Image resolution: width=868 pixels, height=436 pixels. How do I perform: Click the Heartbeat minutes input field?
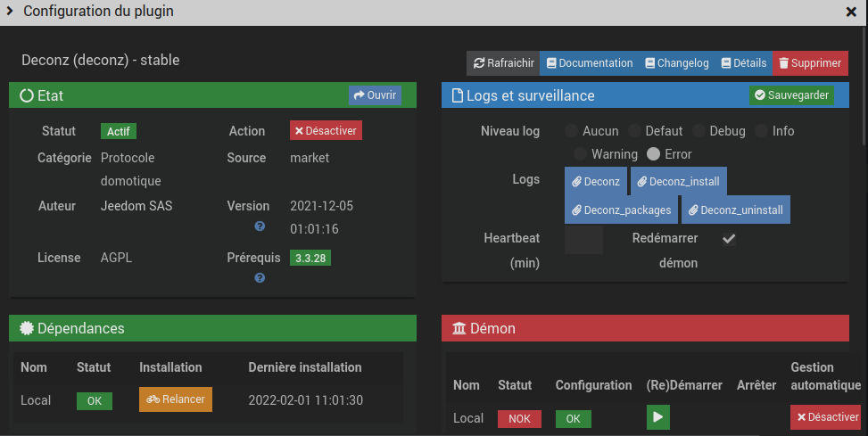pos(583,240)
